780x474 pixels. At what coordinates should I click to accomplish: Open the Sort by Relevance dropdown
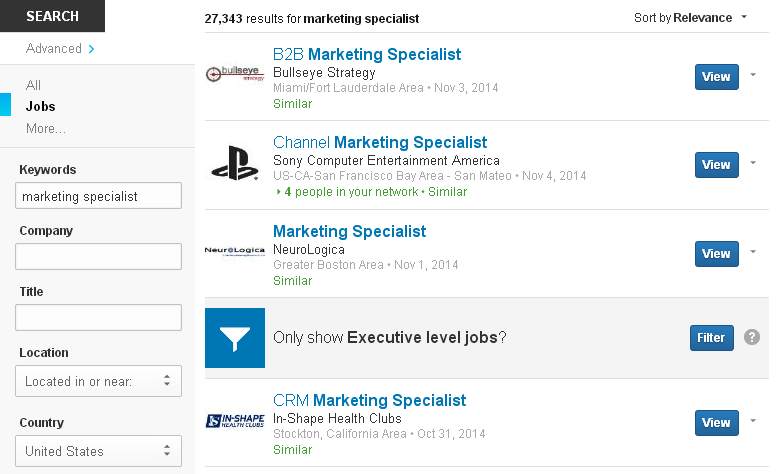(690, 18)
